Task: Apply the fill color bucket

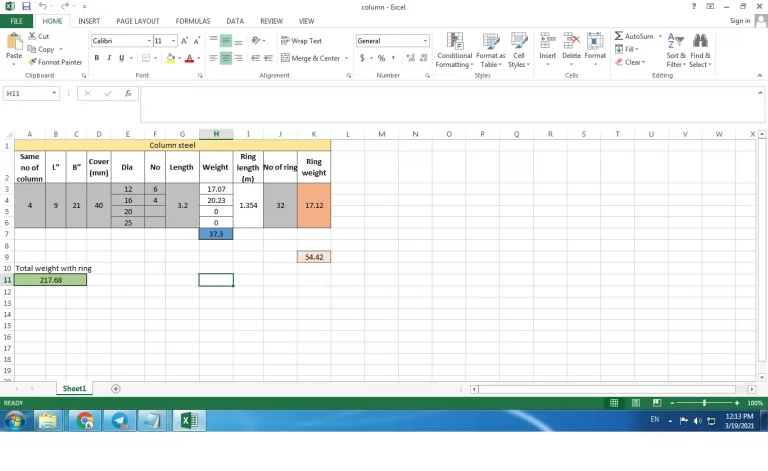Action: [170, 58]
